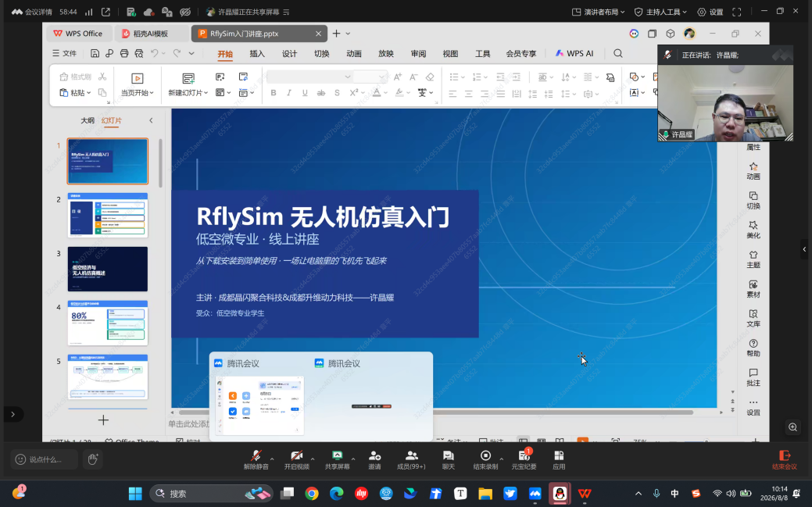This screenshot has height=507, width=812.
Task: Select slide 3 thumbnail
Action: tap(108, 269)
